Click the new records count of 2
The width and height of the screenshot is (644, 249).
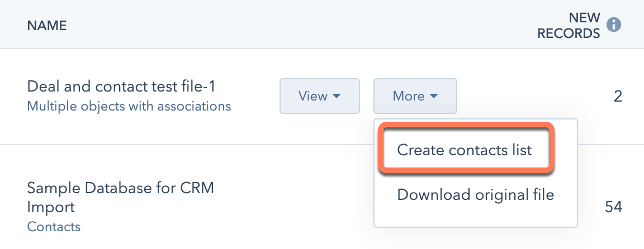click(x=618, y=97)
